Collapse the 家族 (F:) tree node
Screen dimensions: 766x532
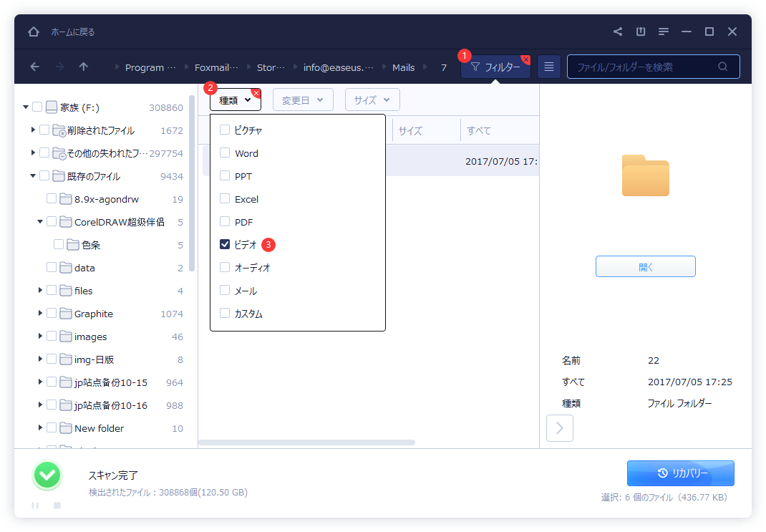click(x=26, y=107)
